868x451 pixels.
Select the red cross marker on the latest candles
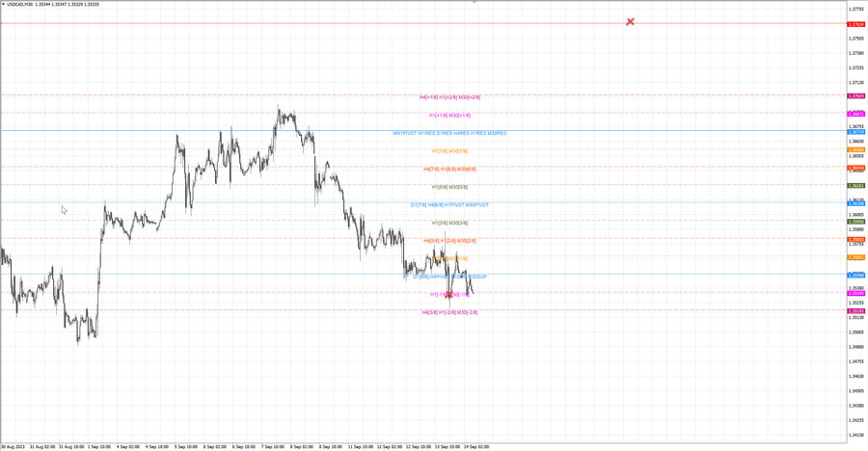(x=448, y=294)
